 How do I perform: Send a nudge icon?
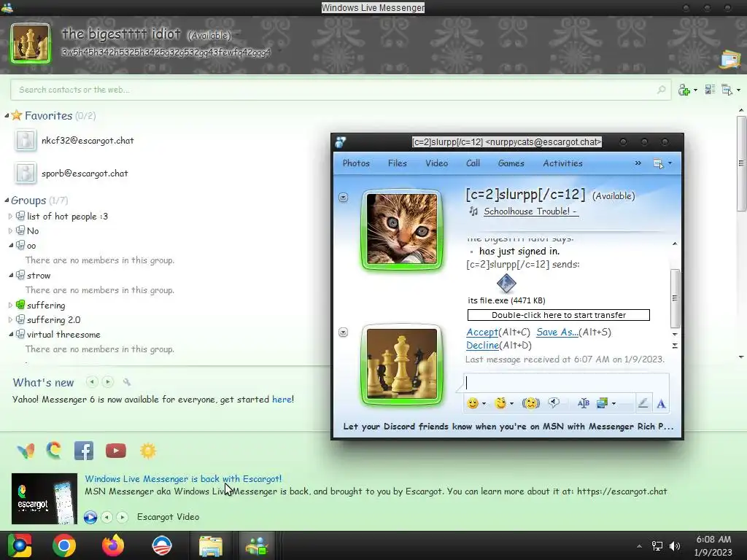pyautogui.click(x=530, y=404)
